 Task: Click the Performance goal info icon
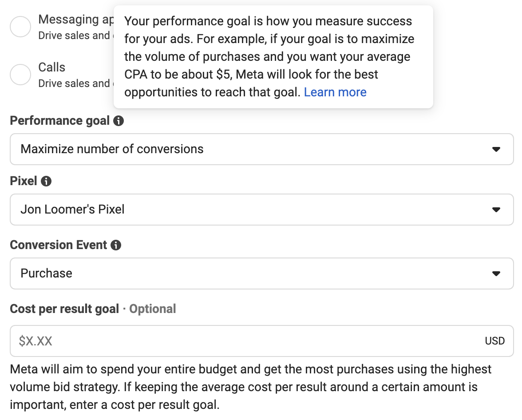point(118,121)
